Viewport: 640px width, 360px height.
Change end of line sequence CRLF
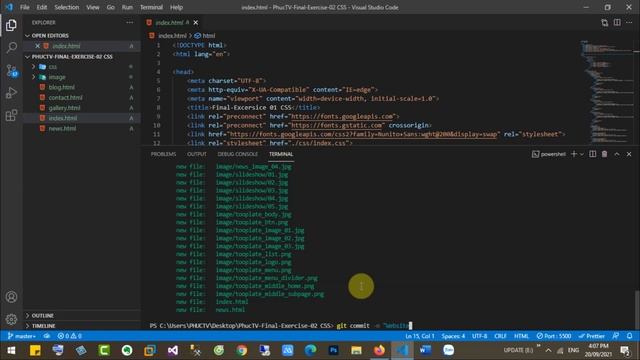point(500,336)
